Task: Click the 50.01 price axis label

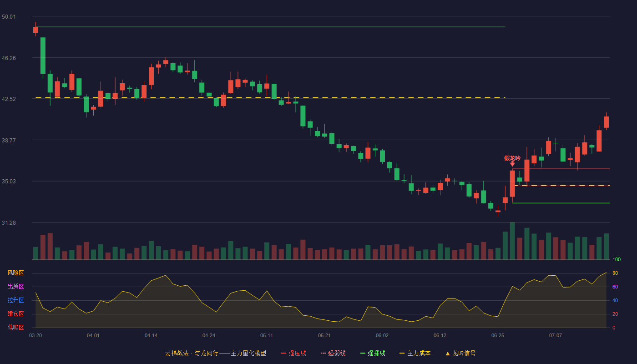Action: coord(9,17)
